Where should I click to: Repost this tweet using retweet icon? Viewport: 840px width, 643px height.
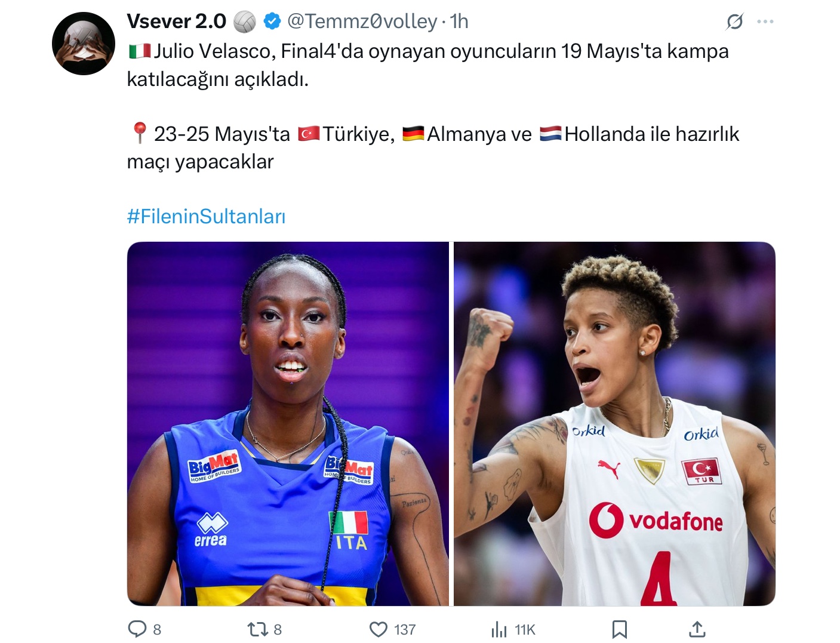(x=257, y=629)
